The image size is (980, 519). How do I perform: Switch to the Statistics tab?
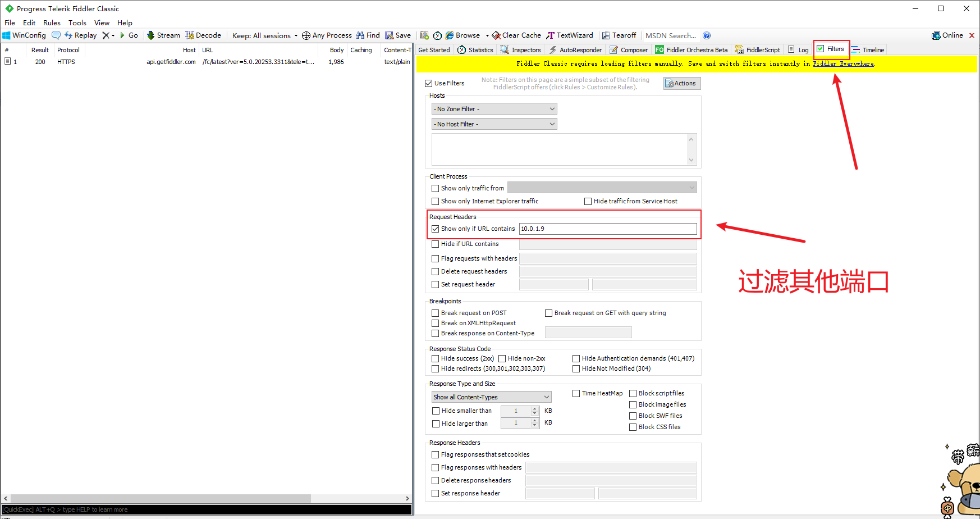point(475,50)
